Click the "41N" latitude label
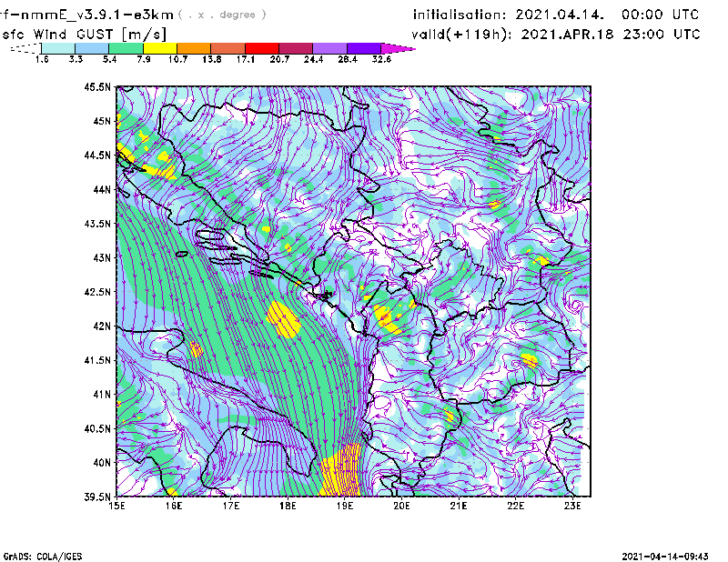Image resolution: width=728 pixels, height=562 pixels. coord(102,395)
